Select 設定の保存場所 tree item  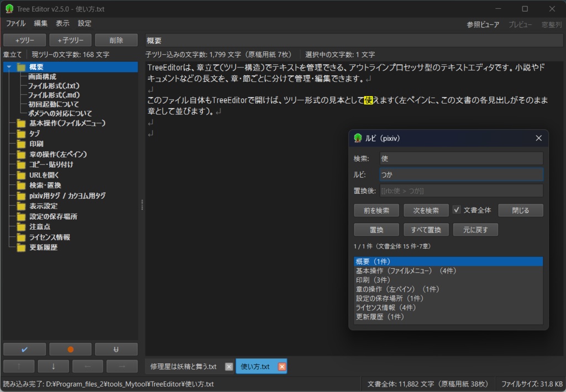pos(53,217)
